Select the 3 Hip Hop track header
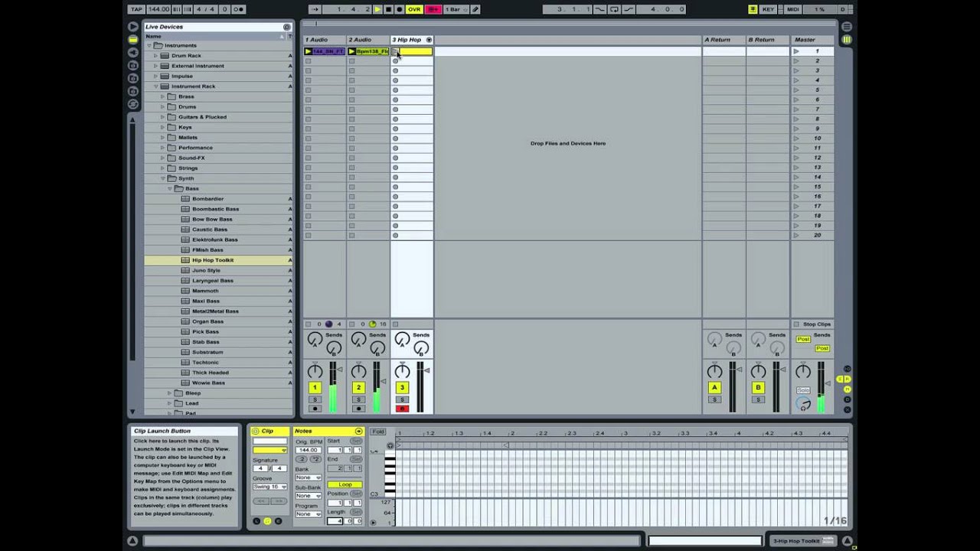The image size is (980, 551). [x=412, y=40]
